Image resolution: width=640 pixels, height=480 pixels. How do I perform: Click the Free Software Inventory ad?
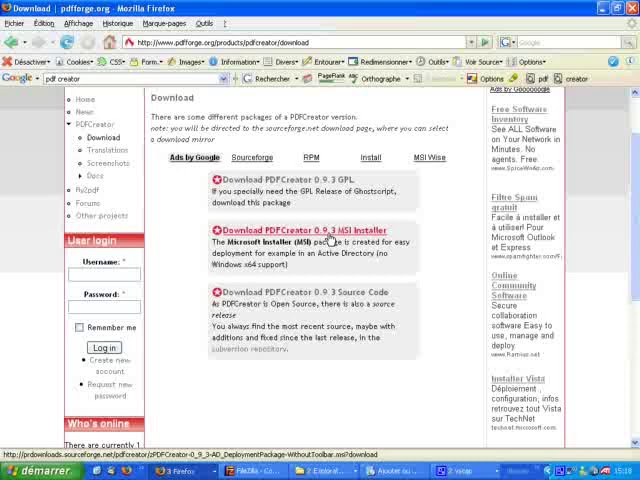click(519, 114)
